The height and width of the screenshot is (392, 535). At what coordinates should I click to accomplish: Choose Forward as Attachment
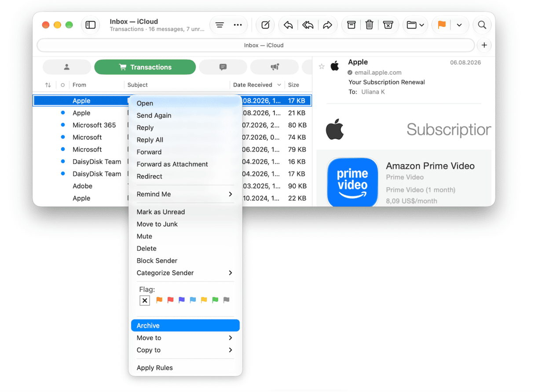[x=185, y=164]
